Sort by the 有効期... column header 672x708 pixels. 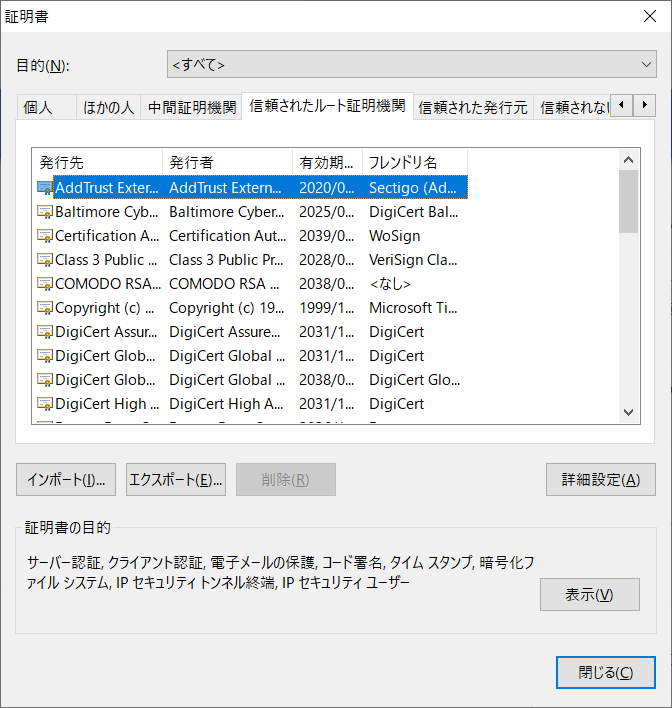point(327,162)
